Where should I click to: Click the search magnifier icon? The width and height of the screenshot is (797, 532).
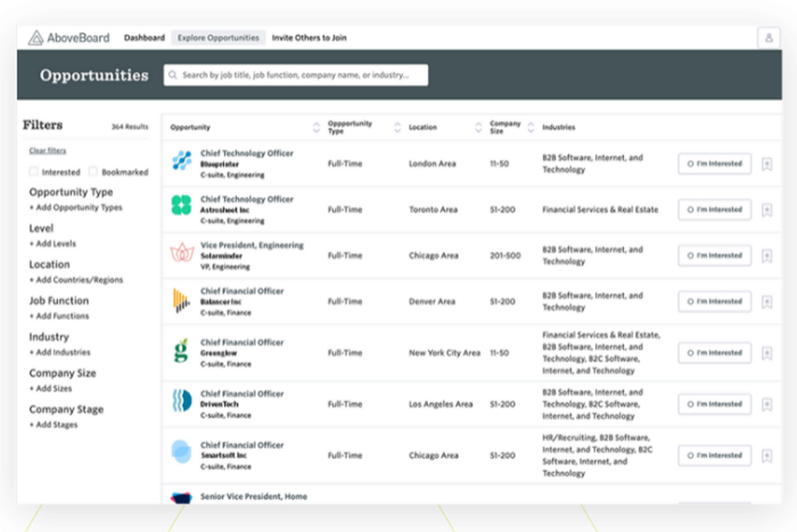click(x=173, y=75)
